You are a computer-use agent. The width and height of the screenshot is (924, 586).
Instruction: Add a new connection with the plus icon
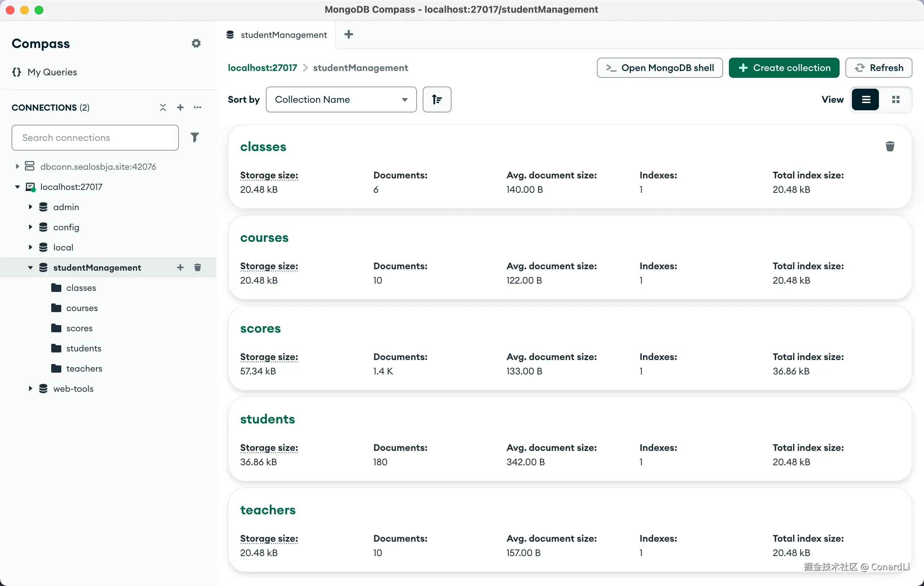pos(180,107)
